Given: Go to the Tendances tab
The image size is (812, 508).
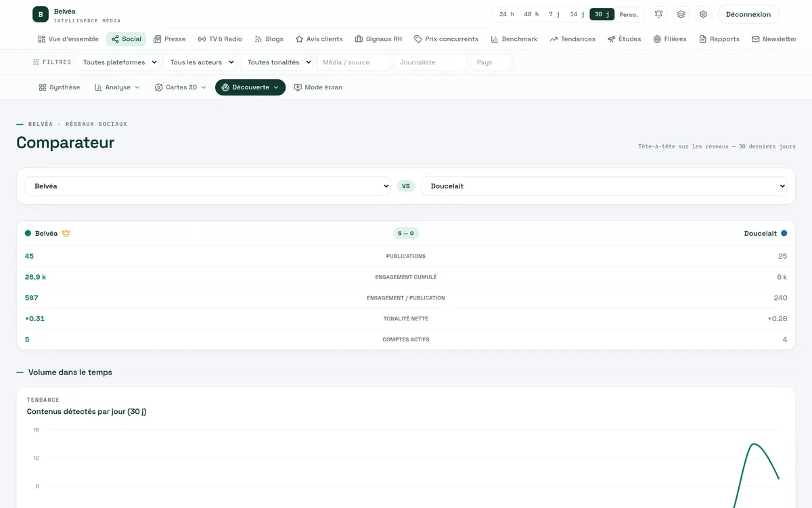Looking at the screenshot, I should point(572,39).
